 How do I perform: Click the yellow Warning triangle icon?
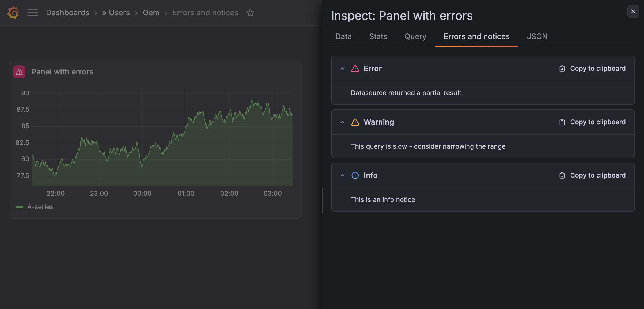(355, 122)
